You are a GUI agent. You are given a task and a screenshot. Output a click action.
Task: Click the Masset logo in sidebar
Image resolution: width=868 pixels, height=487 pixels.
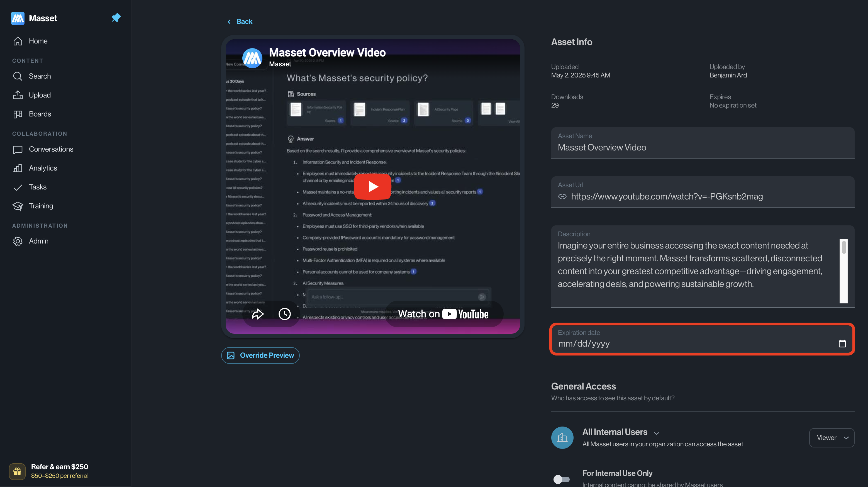18,18
